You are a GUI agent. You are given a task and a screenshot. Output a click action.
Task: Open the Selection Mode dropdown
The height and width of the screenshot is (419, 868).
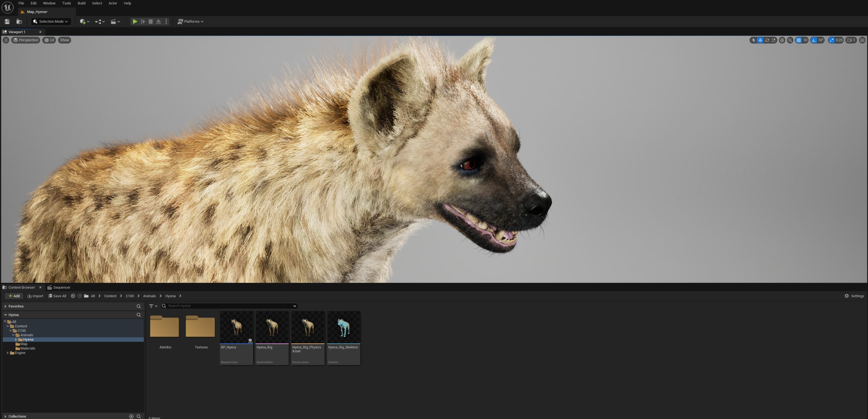coord(51,21)
